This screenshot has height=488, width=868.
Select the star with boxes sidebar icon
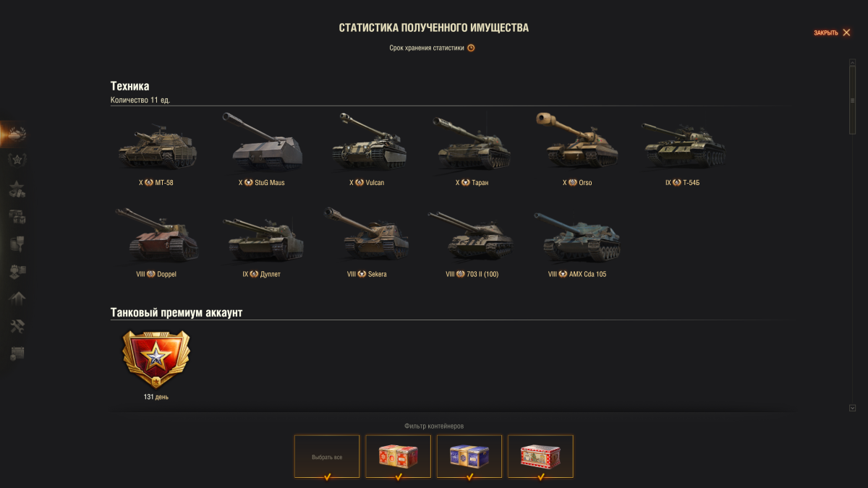(17, 189)
